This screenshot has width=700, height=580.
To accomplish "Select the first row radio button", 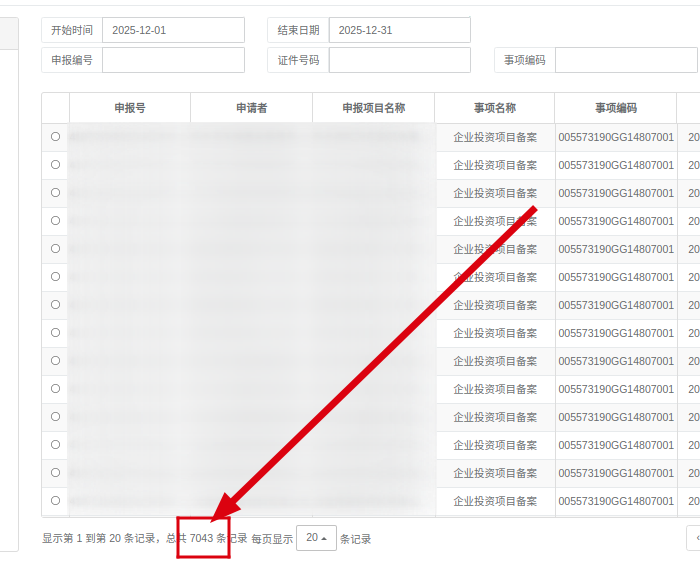I will pos(55,137).
